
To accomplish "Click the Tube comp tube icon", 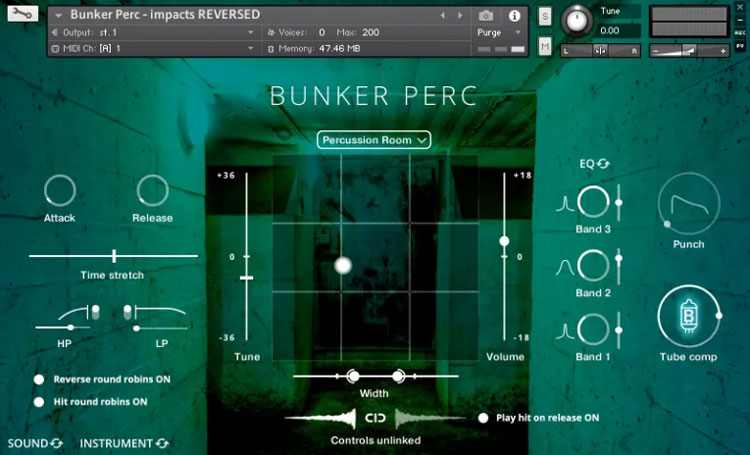I will (689, 316).
